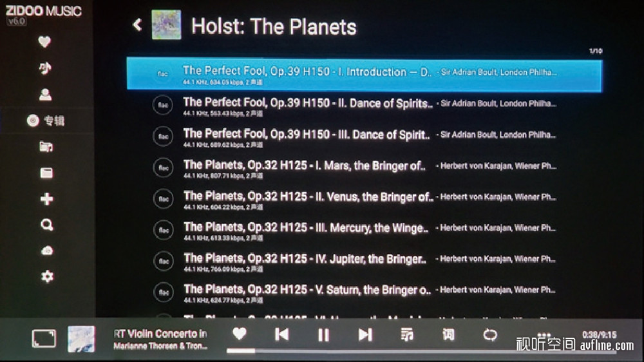Open the search magnifier in sidebar
Image resolution: width=644 pixels, height=362 pixels.
(x=47, y=225)
